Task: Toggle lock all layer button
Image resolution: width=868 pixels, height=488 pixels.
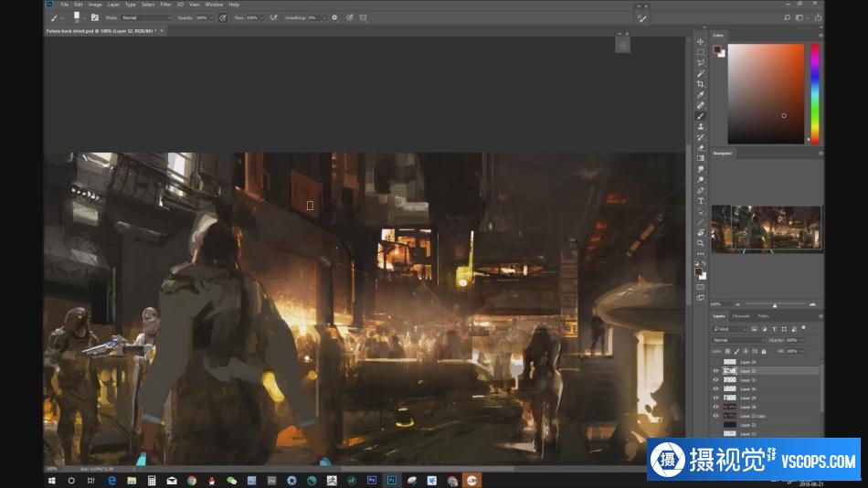Action: 764,351
